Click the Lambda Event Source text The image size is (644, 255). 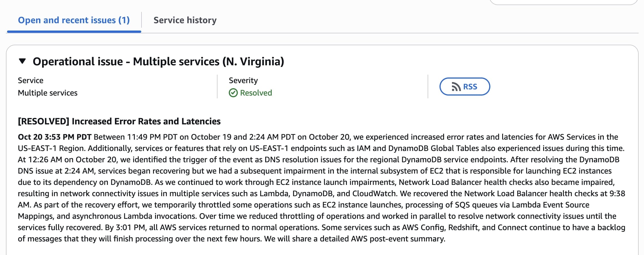[x=550, y=205]
